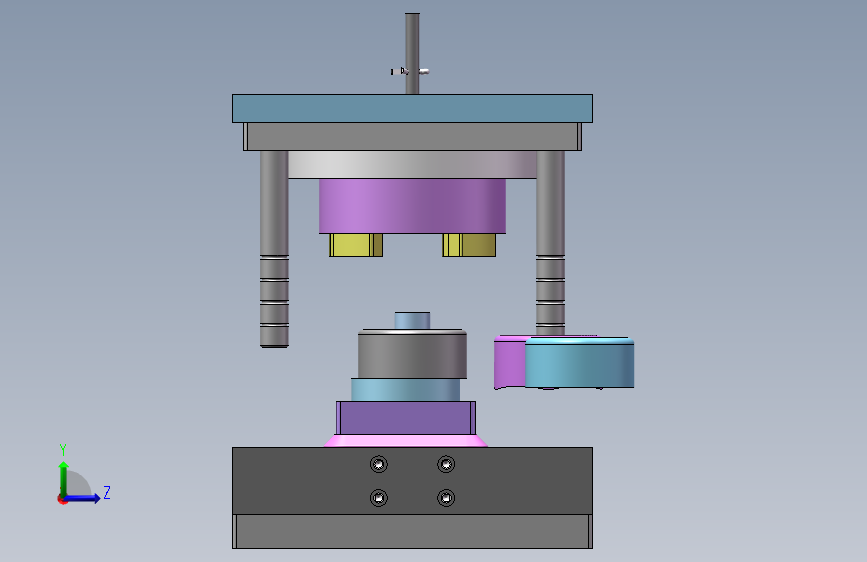Click the blue Z axis arrow of triad

[83, 498]
